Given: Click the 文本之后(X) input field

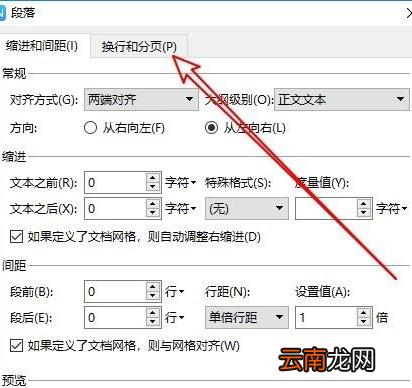Looking at the screenshot, I should tap(115, 208).
